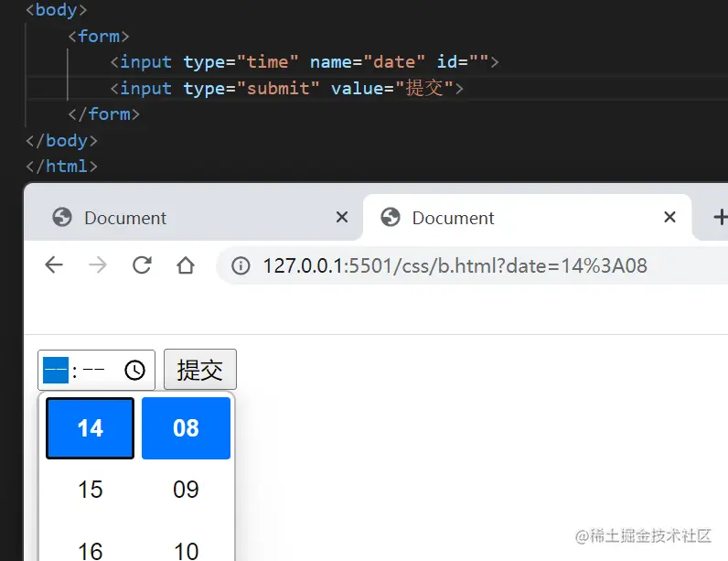Close the active second Document tab
Screen dimensions: 728x561
point(669,217)
